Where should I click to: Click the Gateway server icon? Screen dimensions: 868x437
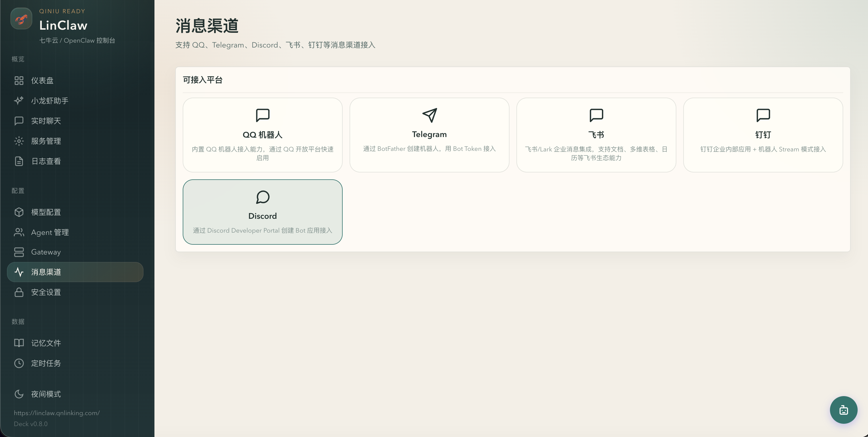(x=19, y=252)
